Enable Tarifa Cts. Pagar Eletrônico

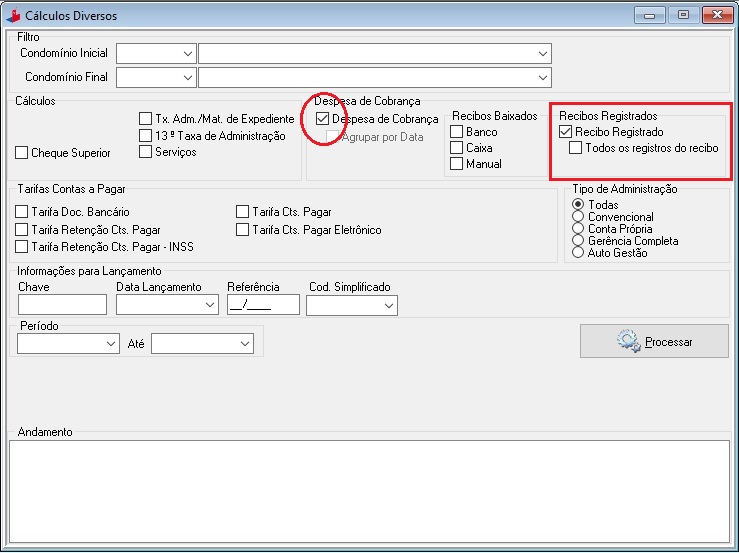[243, 230]
